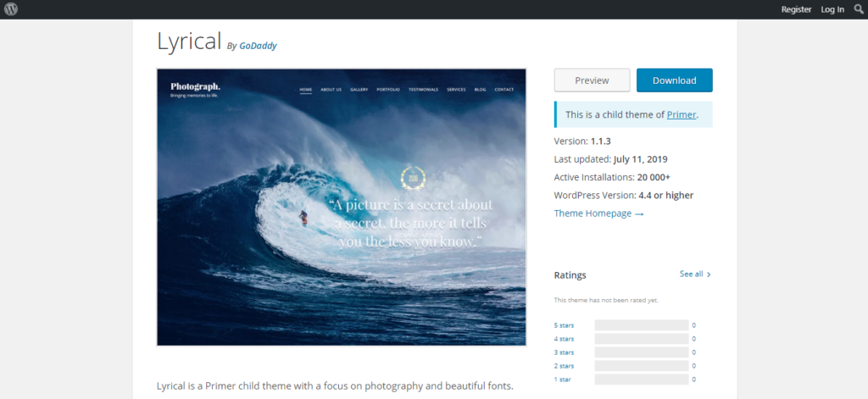Click the 2 stars rating bar
868x399 pixels.
click(x=642, y=366)
